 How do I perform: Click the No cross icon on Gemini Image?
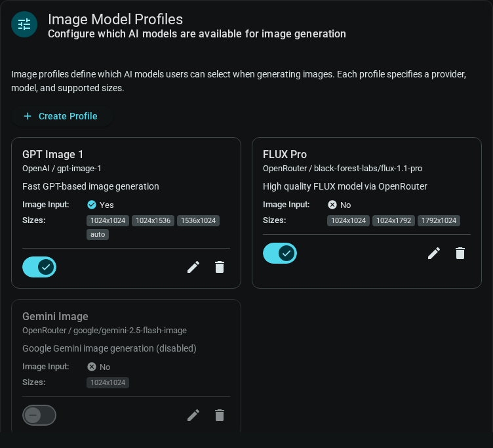coord(92,367)
